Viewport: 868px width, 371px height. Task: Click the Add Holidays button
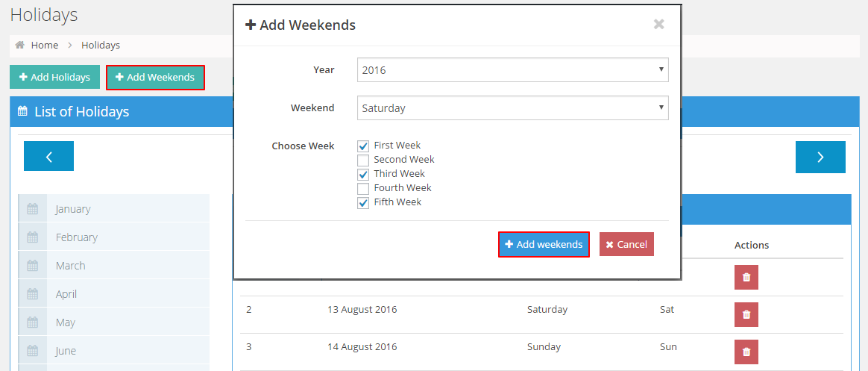click(x=54, y=78)
